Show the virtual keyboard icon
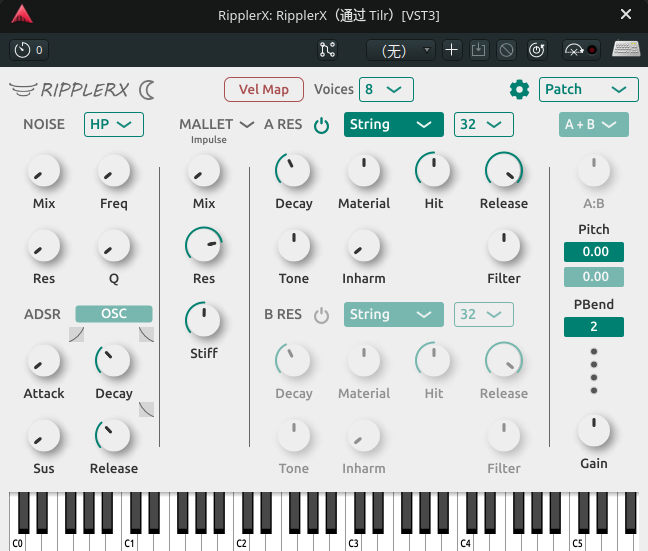Screen dimensions: 648x551 (626, 49)
